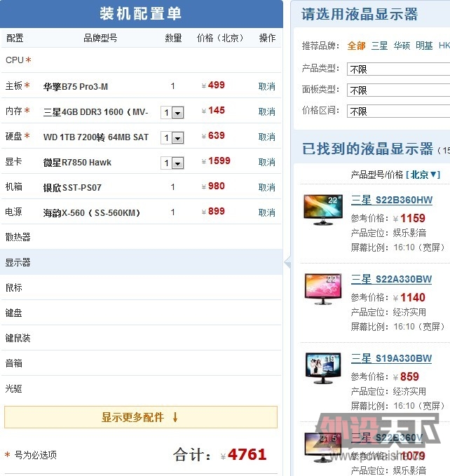This screenshot has height=476, width=450.
Task: Click the S19A330BW monitor thumbnail
Action: (x=323, y=368)
